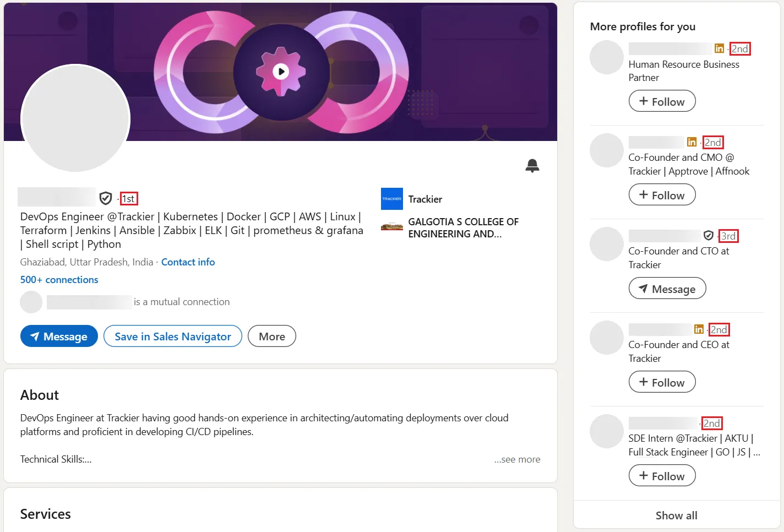Play the cover banner video
The width and height of the screenshot is (784, 532).
click(281, 72)
